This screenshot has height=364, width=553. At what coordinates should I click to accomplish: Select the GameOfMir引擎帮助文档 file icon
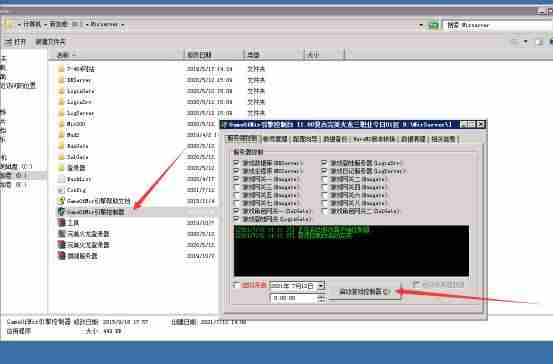coord(61,201)
